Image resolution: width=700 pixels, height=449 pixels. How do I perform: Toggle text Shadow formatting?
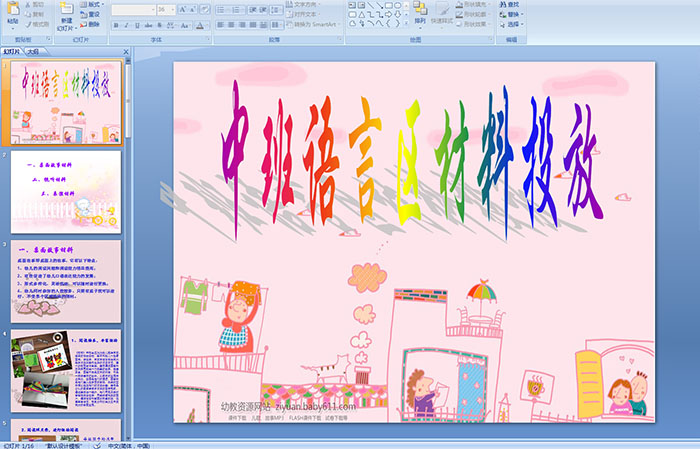tap(159, 25)
